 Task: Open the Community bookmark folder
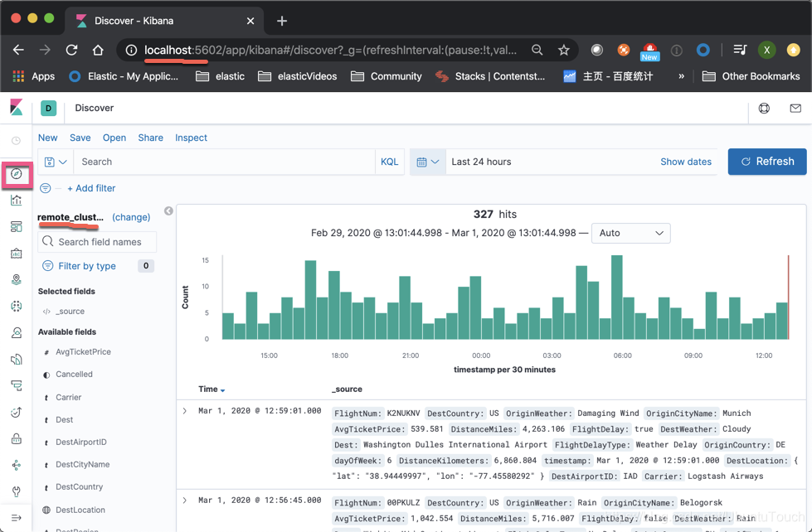[387, 76]
